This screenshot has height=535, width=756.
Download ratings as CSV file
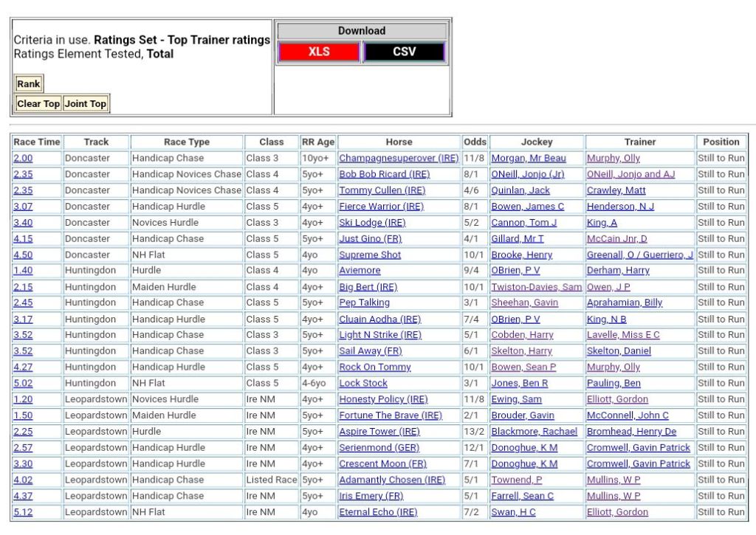pos(404,52)
